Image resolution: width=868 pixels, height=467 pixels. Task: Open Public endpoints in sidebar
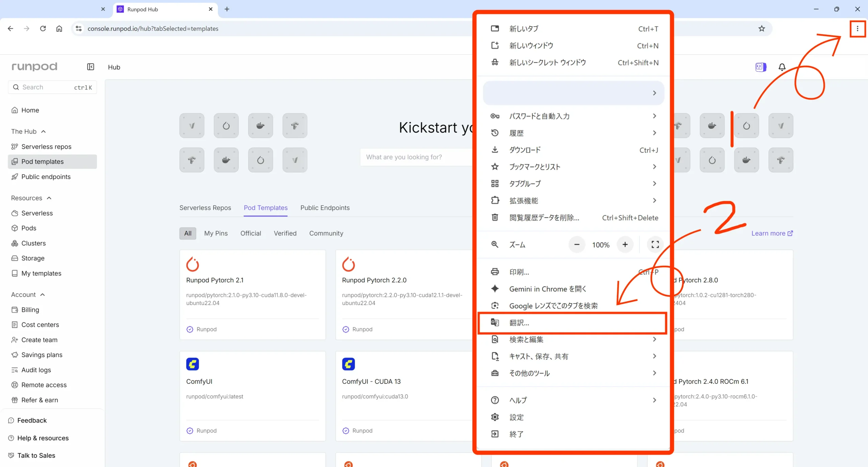point(52,176)
